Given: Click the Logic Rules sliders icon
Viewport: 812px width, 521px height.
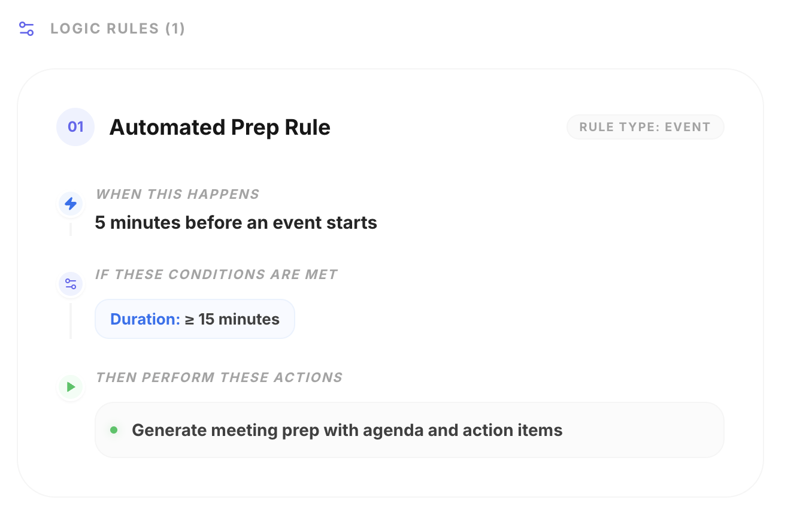Looking at the screenshot, I should (26, 29).
